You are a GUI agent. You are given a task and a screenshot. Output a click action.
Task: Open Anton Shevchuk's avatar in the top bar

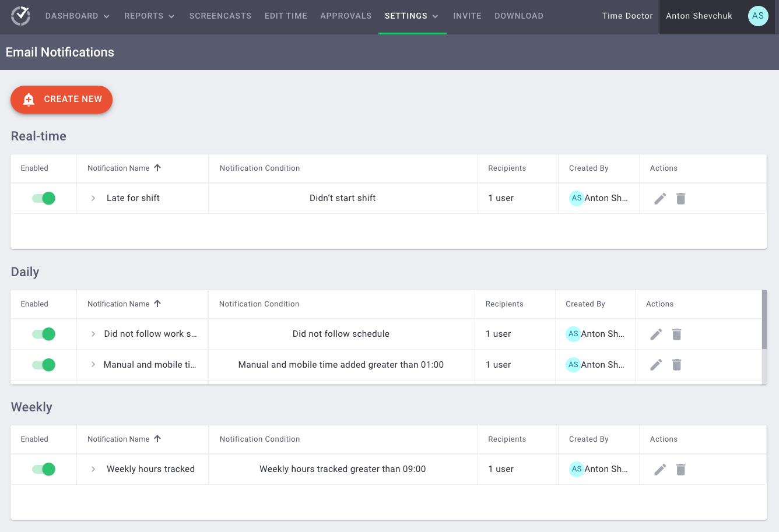[758, 16]
